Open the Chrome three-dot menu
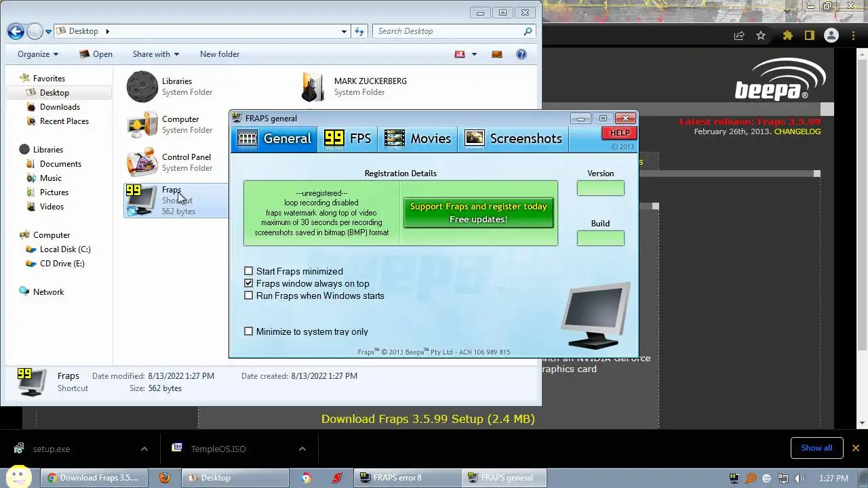Screen dimensions: 868x488 coord(854,36)
